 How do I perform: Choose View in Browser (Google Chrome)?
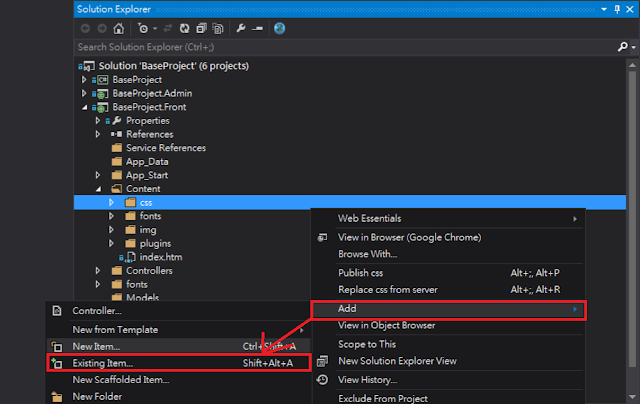click(448, 238)
